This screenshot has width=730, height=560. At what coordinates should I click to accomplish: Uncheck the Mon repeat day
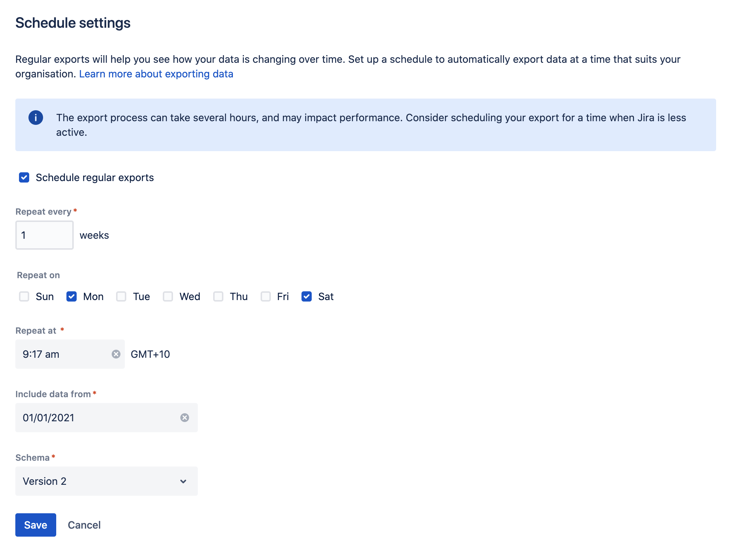[x=72, y=296]
